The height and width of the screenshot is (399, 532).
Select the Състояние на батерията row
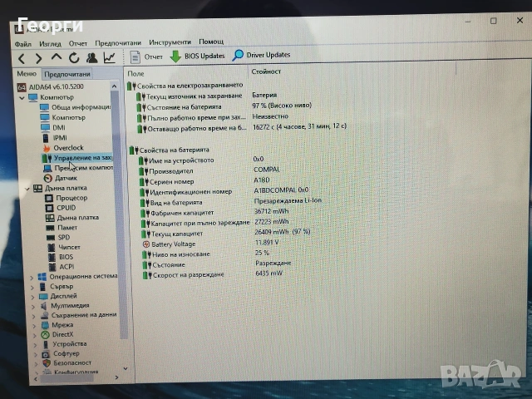tap(224, 106)
